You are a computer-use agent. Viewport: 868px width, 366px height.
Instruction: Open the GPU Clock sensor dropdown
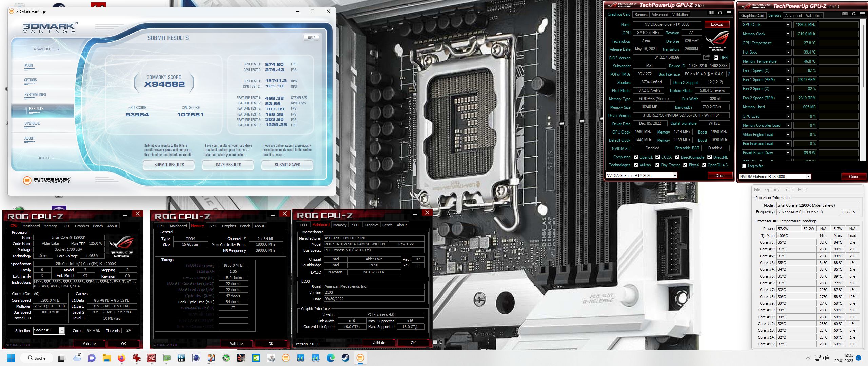coord(788,25)
